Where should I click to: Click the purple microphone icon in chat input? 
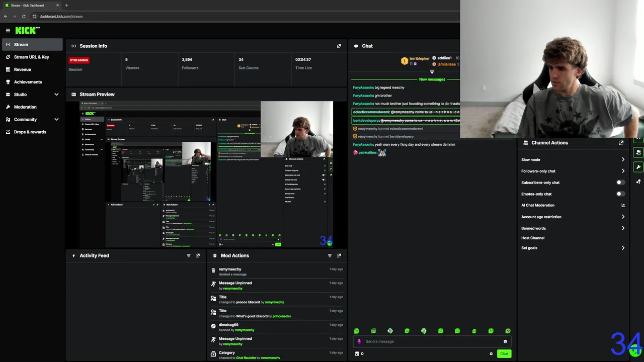pyautogui.click(x=359, y=341)
